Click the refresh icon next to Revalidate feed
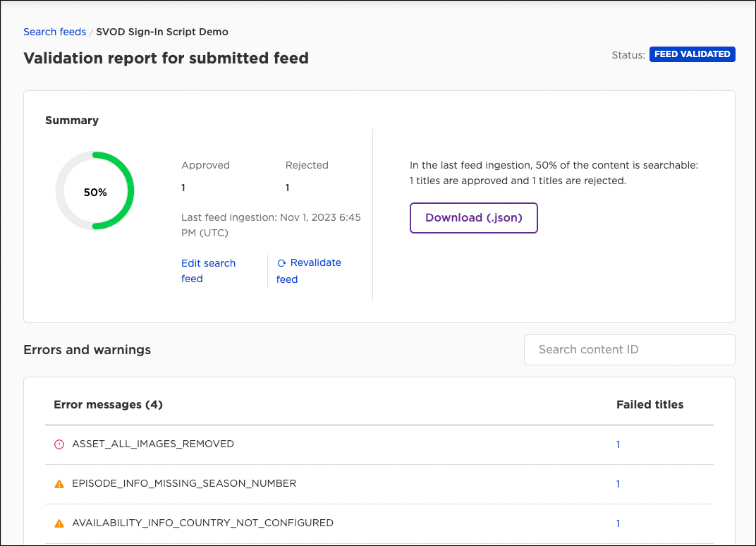Image resolution: width=756 pixels, height=546 pixels. [x=281, y=262]
